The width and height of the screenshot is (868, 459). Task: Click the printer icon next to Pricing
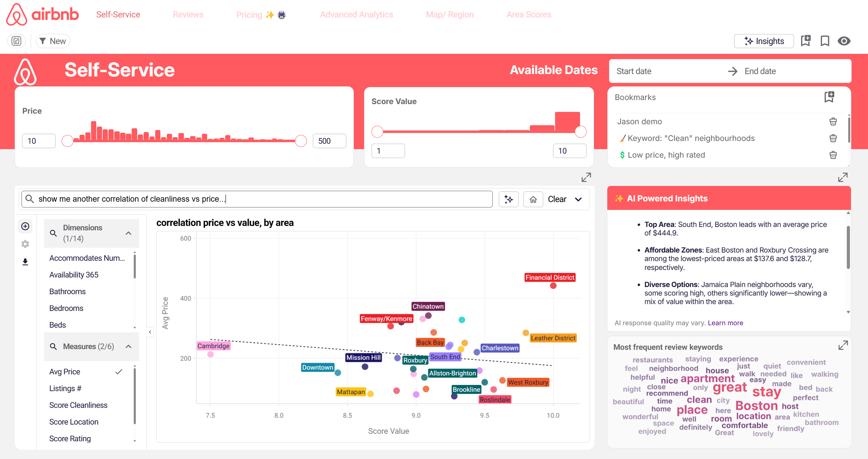point(282,15)
